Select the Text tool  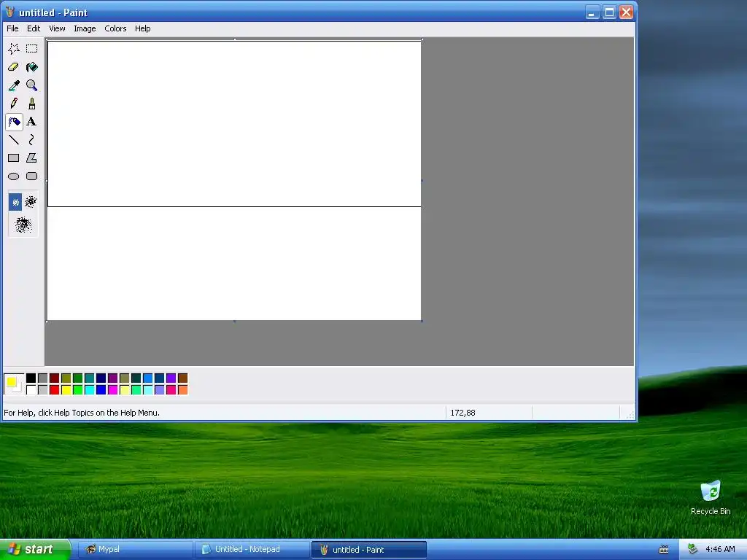coord(32,122)
